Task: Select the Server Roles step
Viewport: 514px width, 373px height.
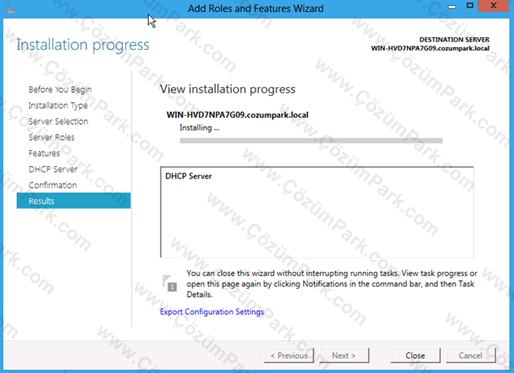Action: [x=51, y=137]
